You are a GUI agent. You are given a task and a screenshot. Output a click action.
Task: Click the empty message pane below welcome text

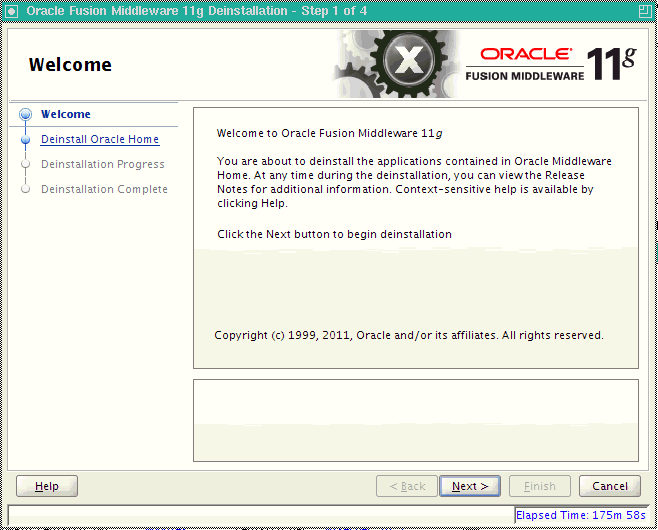tap(416, 420)
